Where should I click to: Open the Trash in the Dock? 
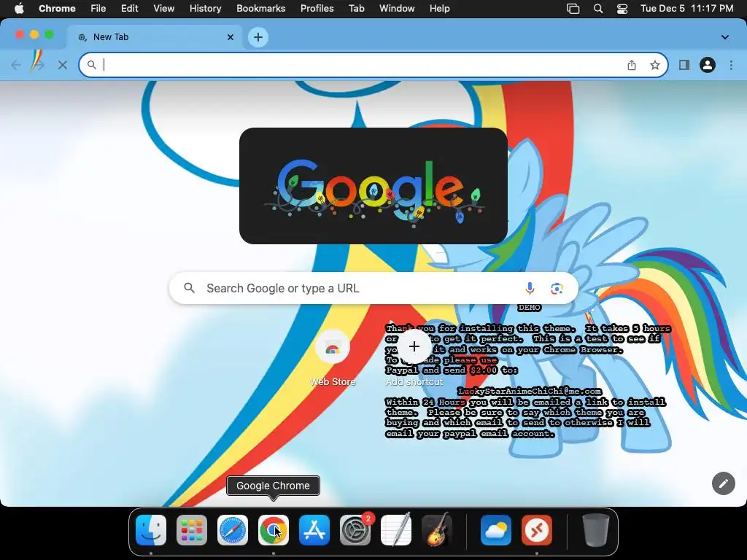[x=595, y=530]
